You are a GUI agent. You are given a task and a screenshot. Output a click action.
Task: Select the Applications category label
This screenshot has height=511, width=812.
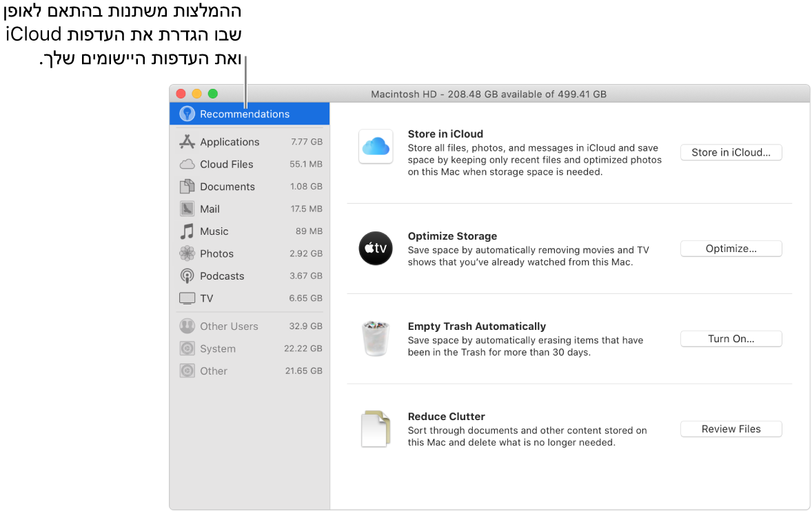[230, 142]
